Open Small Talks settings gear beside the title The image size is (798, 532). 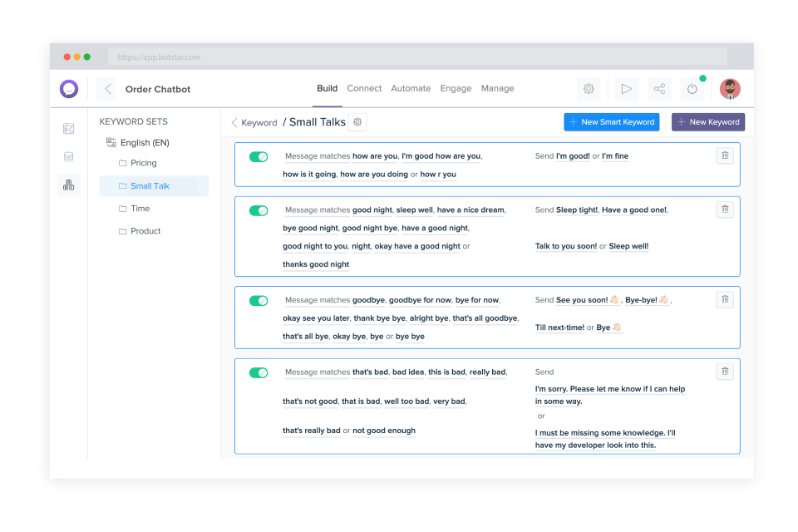point(357,121)
